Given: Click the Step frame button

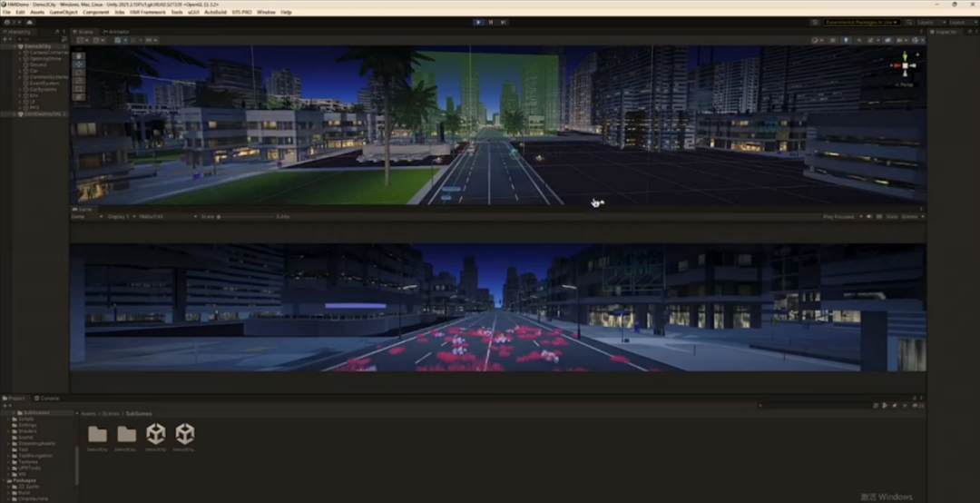Looking at the screenshot, I should click(504, 22).
